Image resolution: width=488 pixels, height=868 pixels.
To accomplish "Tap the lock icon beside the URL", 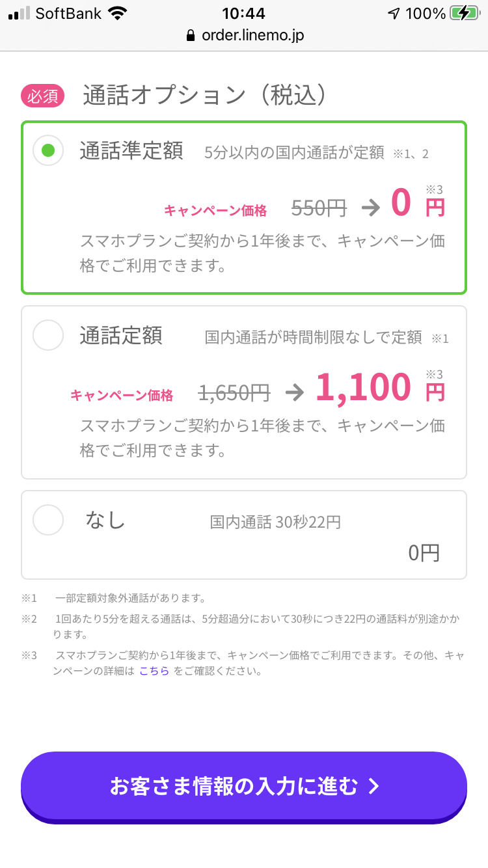I will [191, 35].
